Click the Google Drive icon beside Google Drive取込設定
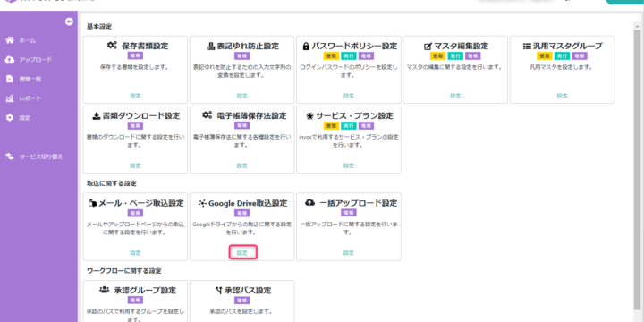The width and height of the screenshot is (644, 322). 202,203
